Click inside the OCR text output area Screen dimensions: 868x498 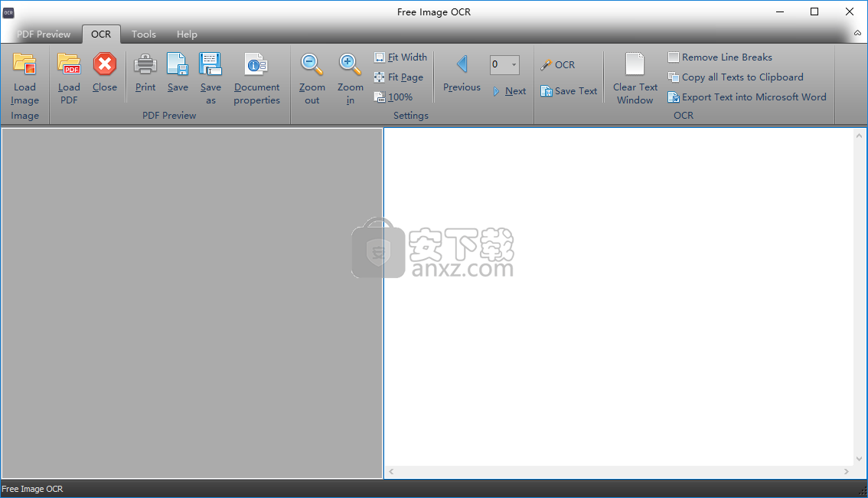coord(619,297)
